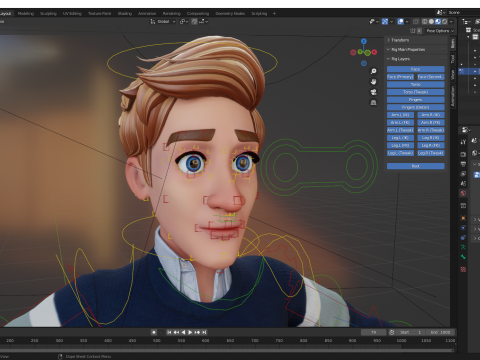Image resolution: width=480 pixels, height=360 pixels.
Task: Toggle the Face (Primary) rig layer
Action: pos(400,77)
